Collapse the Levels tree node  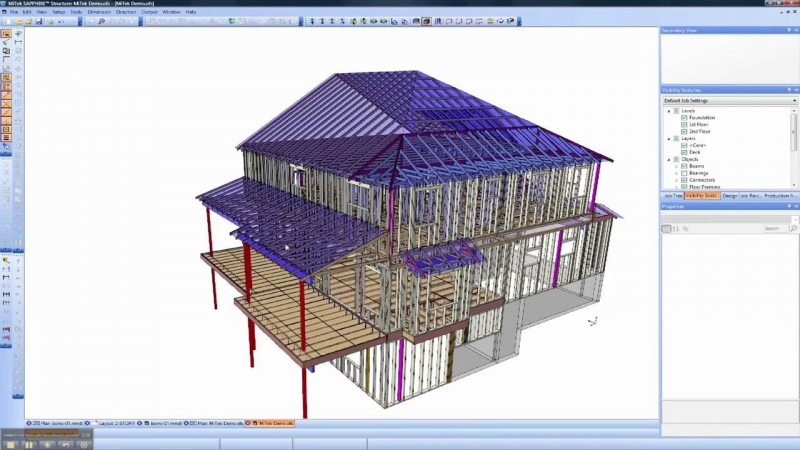668,111
